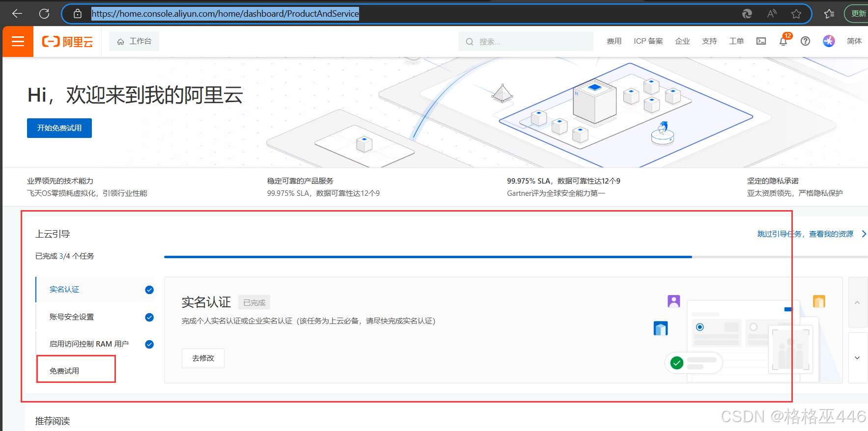
Task: Click 稳定可靠的产品服务 text
Action: [300, 181]
